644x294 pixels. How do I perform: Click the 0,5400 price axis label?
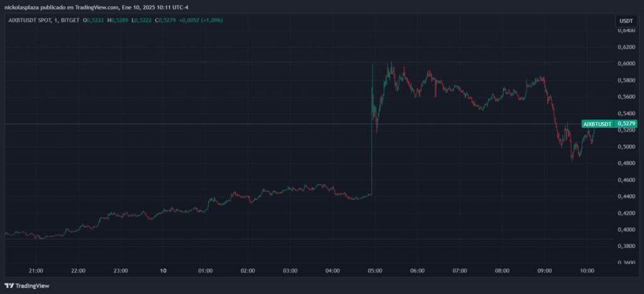pyautogui.click(x=626, y=113)
